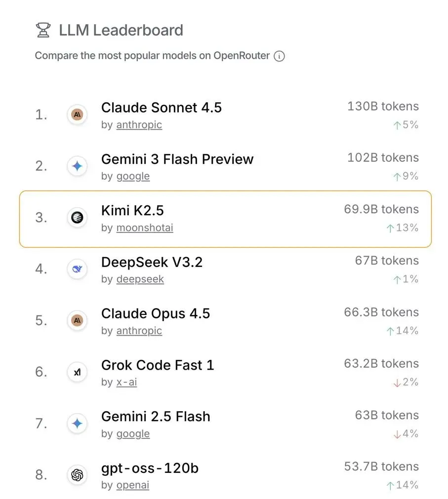Select the Kimi K2.5 model title
The height and width of the screenshot is (499, 448).
pyautogui.click(x=132, y=210)
